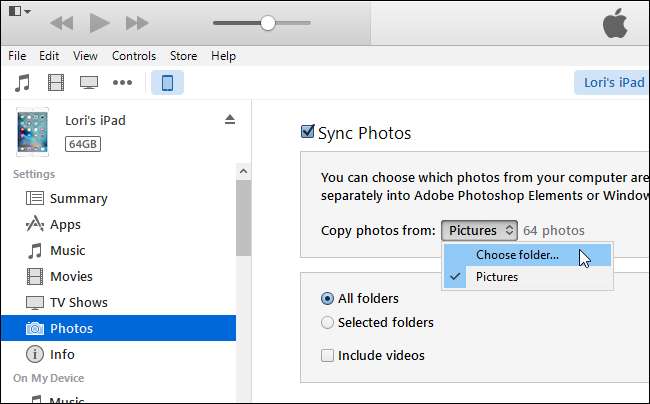Open the Music library icon
The height and width of the screenshot is (404, 650).
(23, 82)
